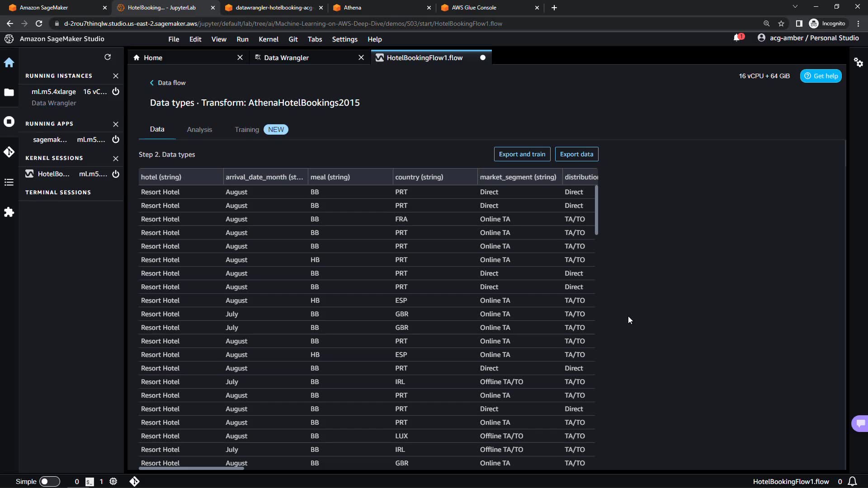This screenshot has height=488, width=868.
Task: Open the Kernel menu
Action: (268, 39)
